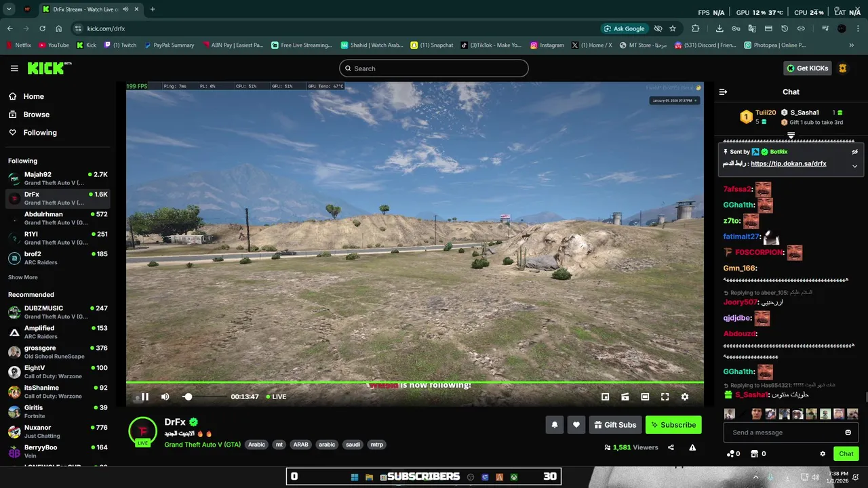Click the Send a message field
This screenshot has width=868, height=488.
(783, 432)
